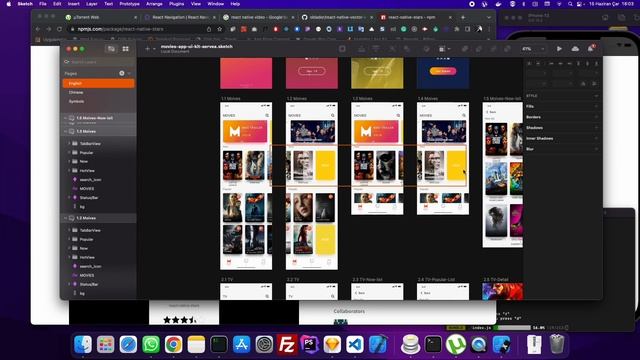
Task: Open uTorrent from the Dock
Action: point(456,344)
